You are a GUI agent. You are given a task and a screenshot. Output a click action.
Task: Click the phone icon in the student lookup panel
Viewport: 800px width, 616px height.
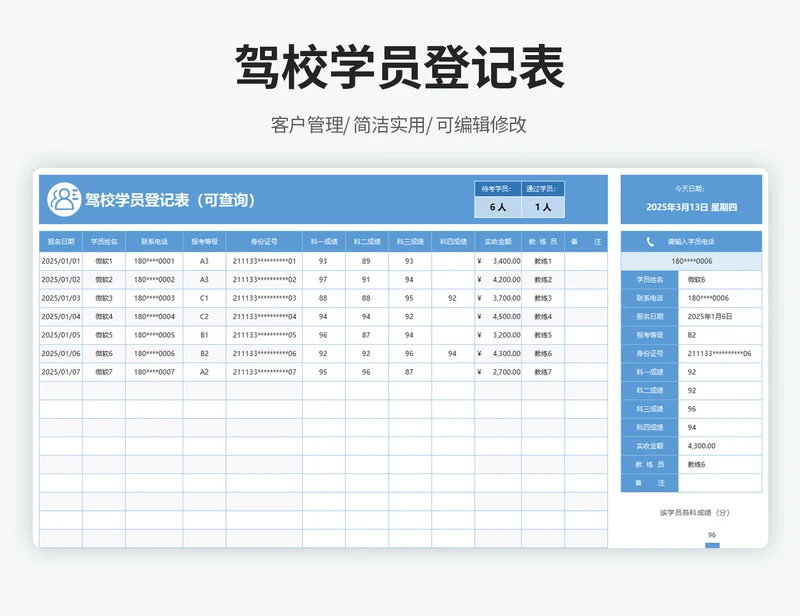coord(649,243)
